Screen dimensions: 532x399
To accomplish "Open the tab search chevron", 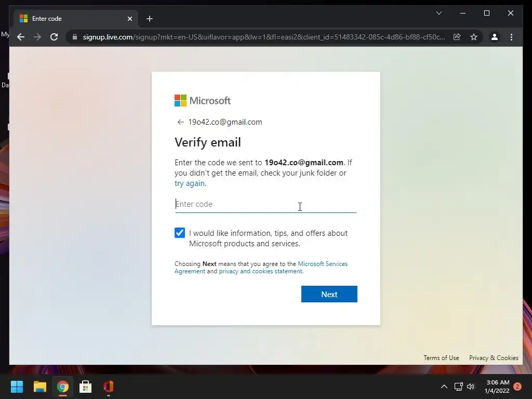I will point(438,13).
